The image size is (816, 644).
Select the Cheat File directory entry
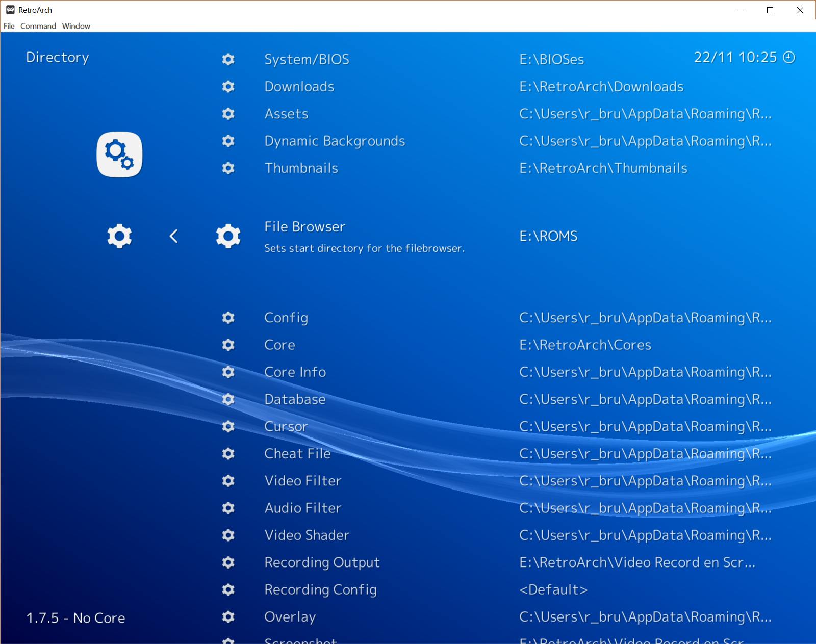click(297, 454)
